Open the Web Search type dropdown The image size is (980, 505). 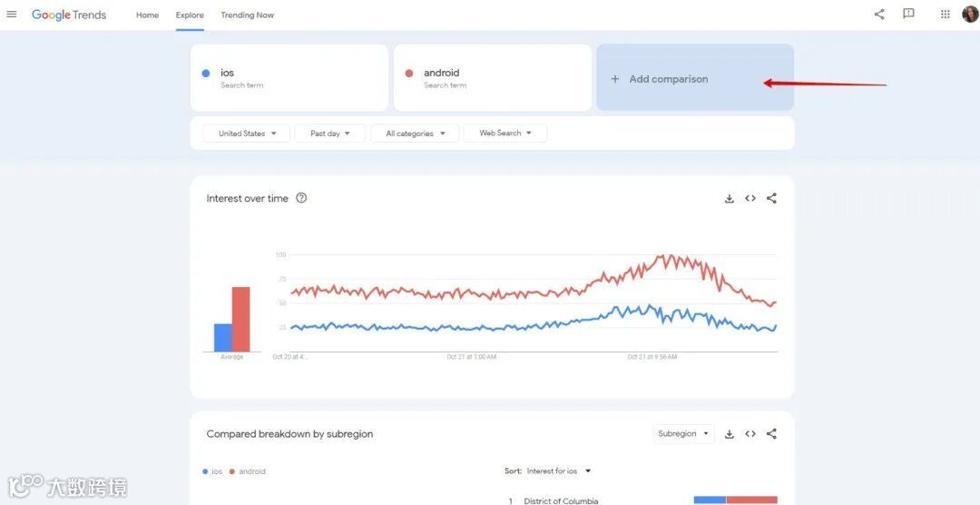[505, 134]
